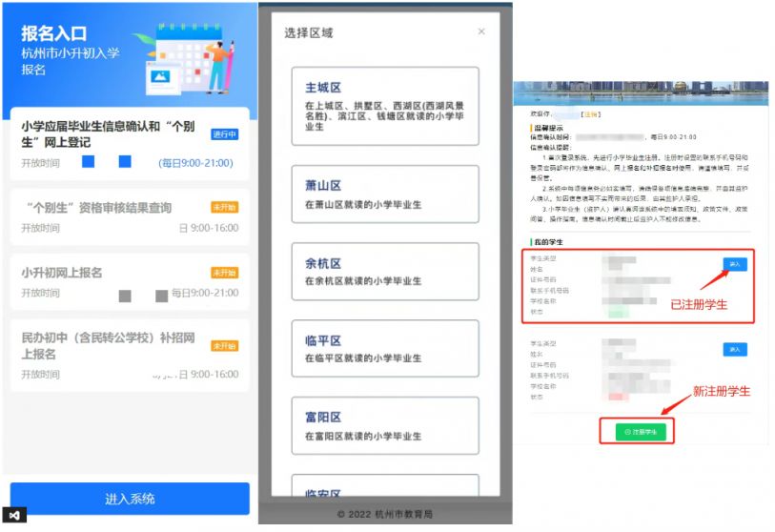Viewport: 775px width, 532px height.
Task: Click 未开始 badge on 资格审核结果查询 card
Action: coord(224,208)
